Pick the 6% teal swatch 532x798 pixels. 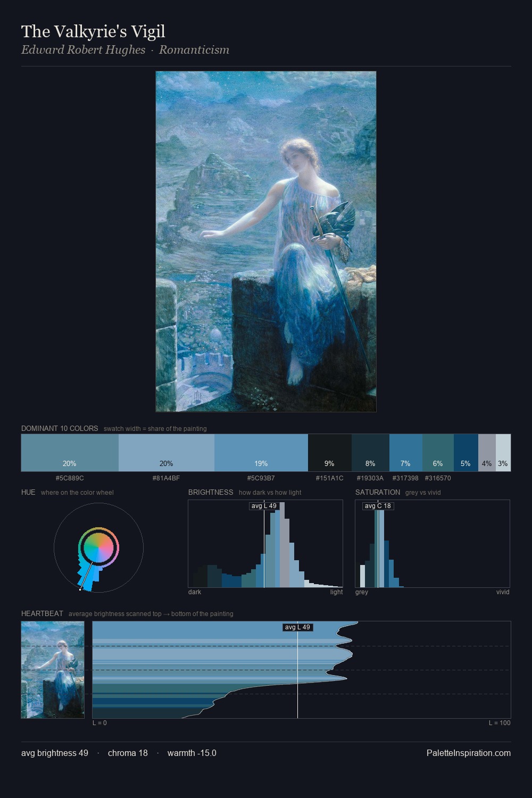tap(438, 453)
